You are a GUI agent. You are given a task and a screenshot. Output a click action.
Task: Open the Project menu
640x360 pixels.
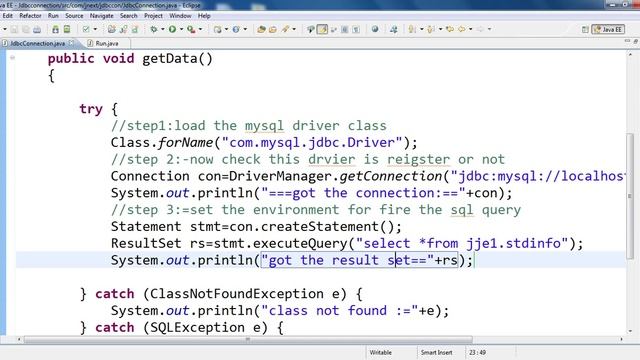click(153, 16)
